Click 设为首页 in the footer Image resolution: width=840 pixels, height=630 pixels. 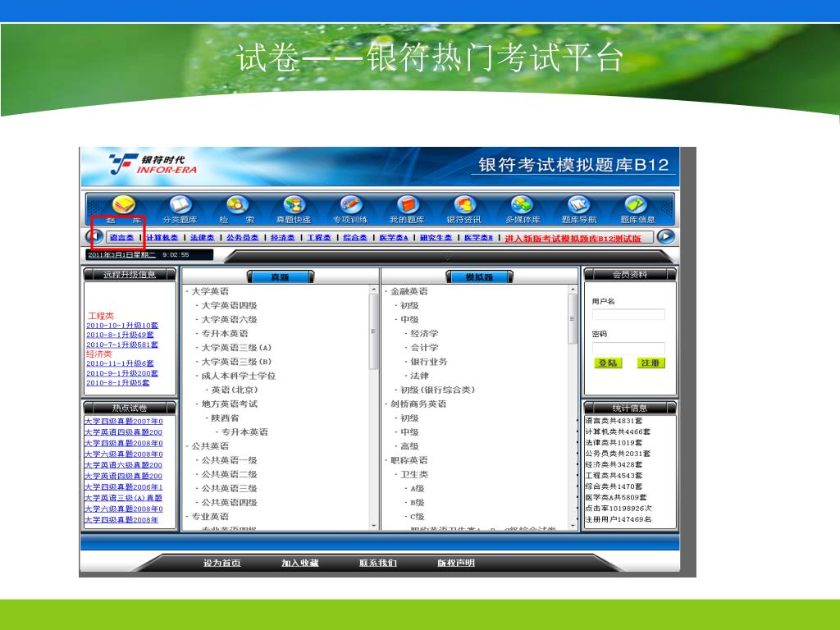tap(221, 563)
